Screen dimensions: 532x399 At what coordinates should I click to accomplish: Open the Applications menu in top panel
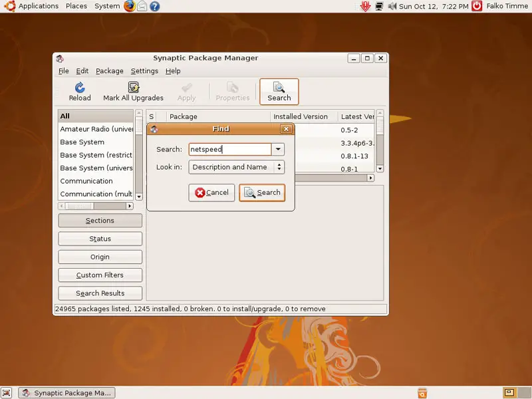point(38,6)
